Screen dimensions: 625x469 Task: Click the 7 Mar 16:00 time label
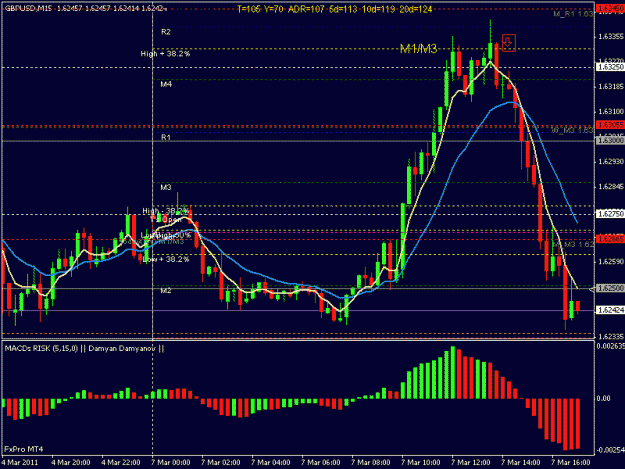[x=570, y=462]
